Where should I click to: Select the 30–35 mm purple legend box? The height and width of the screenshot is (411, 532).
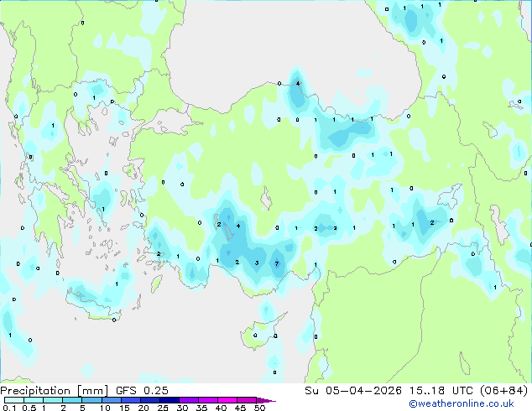[188, 400]
